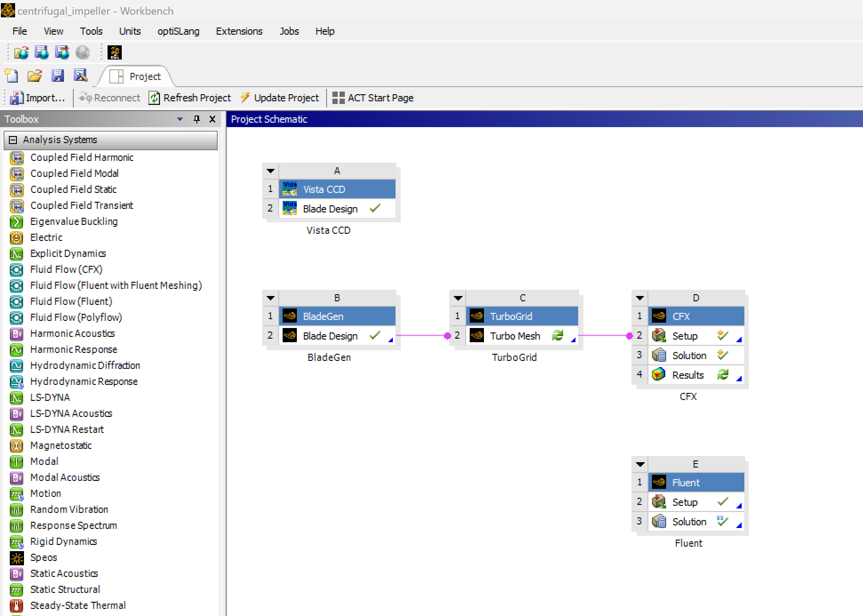Open system A dropdown menu arrow

click(x=271, y=171)
